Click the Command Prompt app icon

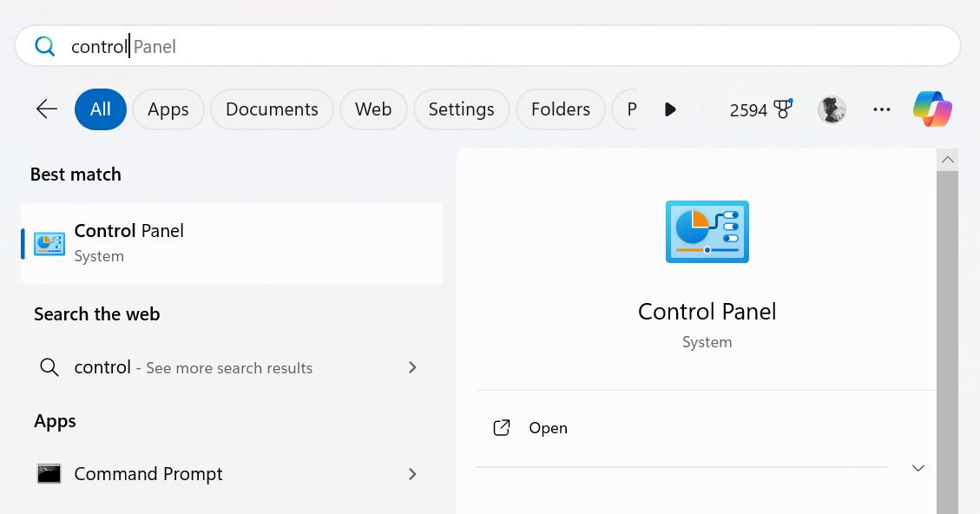[49, 474]
